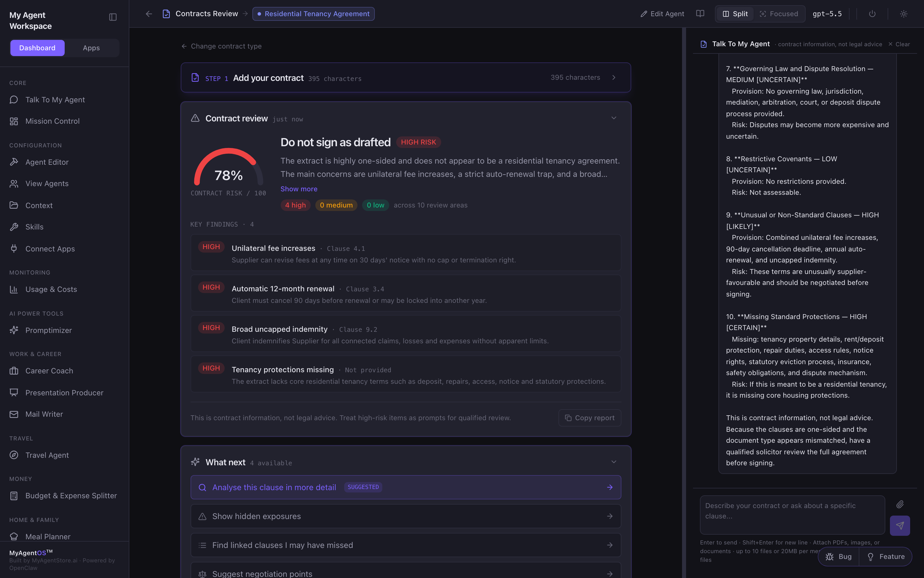This screenshot has height=578, width=924.
Task: Collapse the sidebar panel icon
Action: pos(113,17)
